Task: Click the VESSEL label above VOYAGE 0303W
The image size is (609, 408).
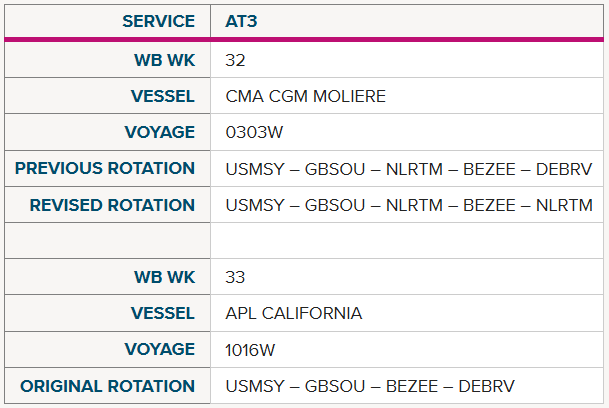Action: pyautogui.click(x=163, y=96)
